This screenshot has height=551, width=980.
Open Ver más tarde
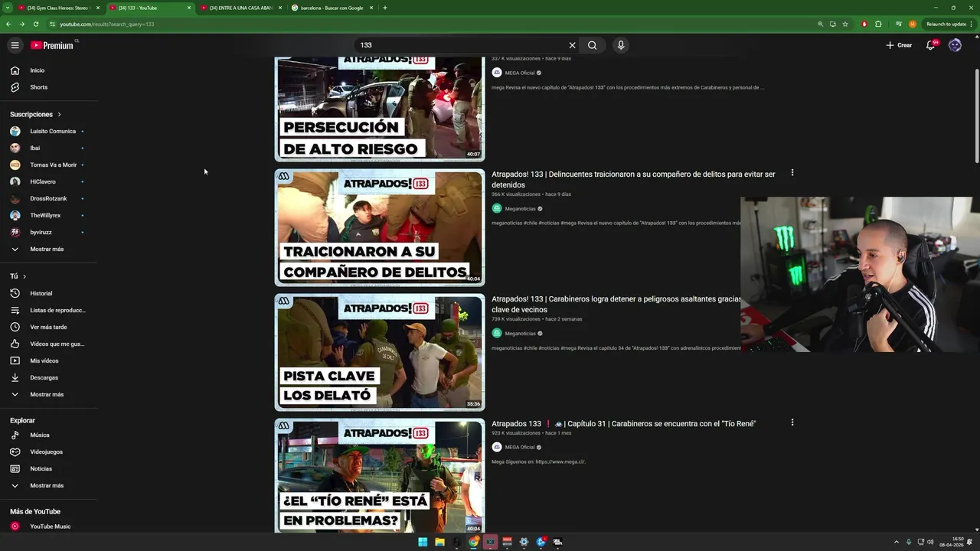(47, 328)
